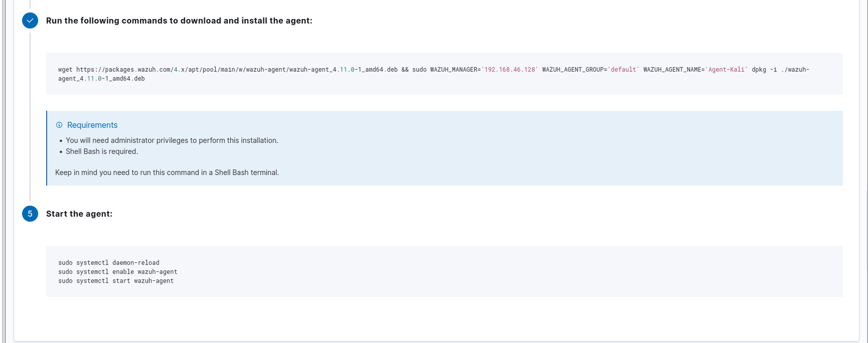This screenshot has width=868, height=343.
Task: Click the 'default' agent group value
Action: click(623, 69)
